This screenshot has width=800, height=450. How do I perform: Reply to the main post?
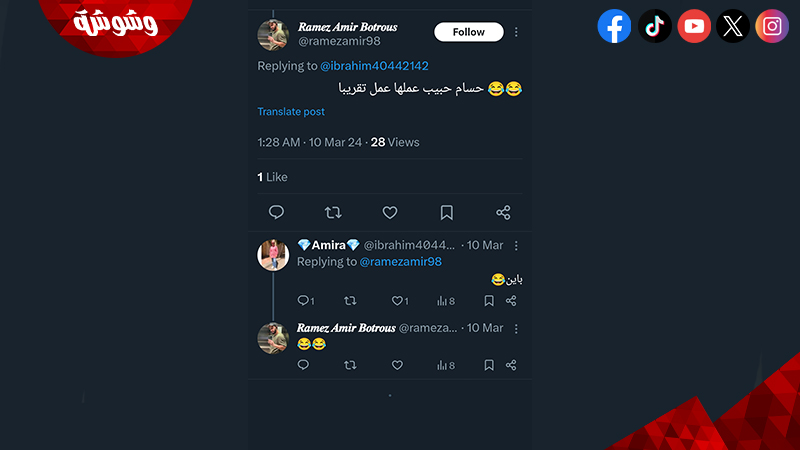pyautogui.click(x=276, y=212)
